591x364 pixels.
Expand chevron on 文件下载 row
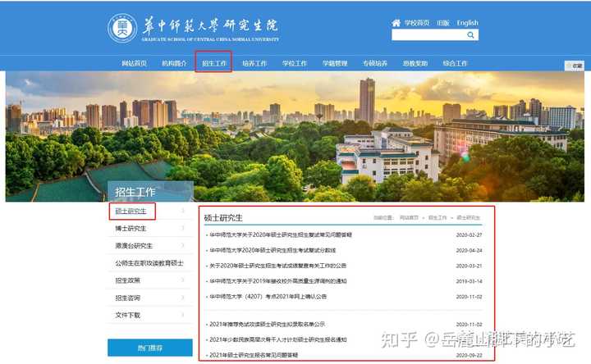point(183,315)
